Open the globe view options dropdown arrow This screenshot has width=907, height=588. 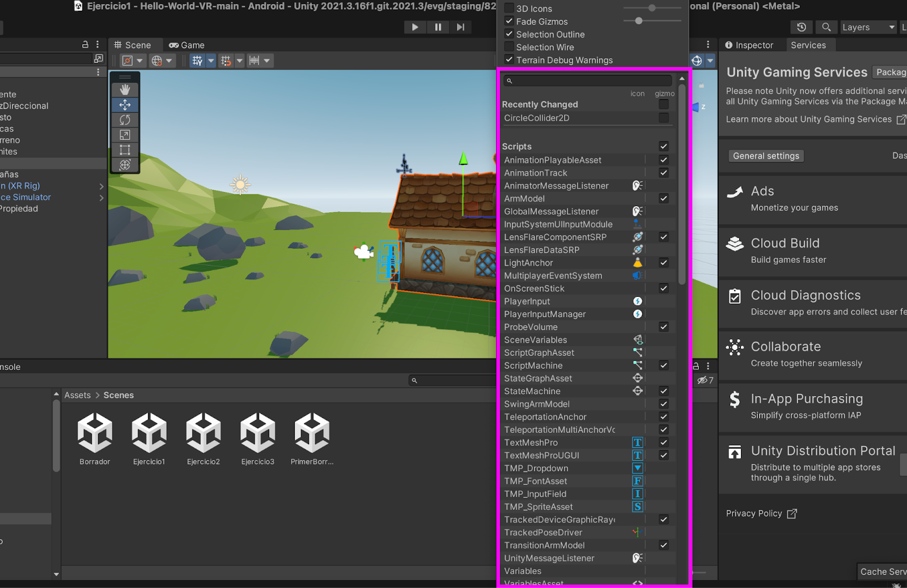(169, 61)
